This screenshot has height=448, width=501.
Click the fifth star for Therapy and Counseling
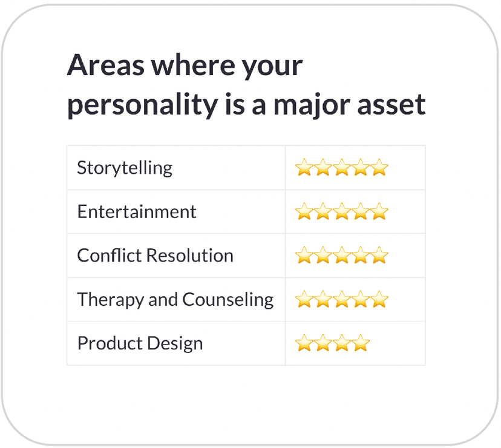379,300
